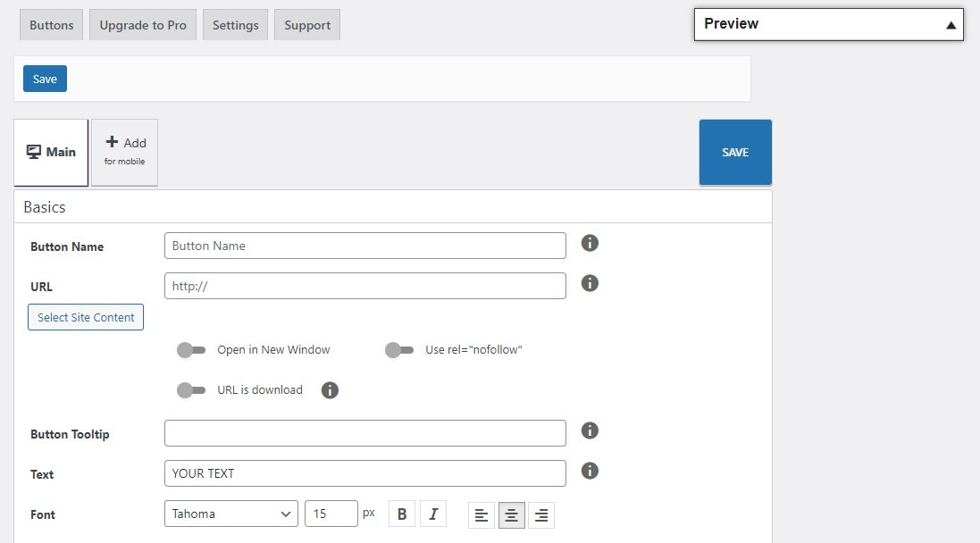Click the Text field containing YOUR TEXT
Image resolution: width=980 pixels, height=543 pixels.
(365, 473)
